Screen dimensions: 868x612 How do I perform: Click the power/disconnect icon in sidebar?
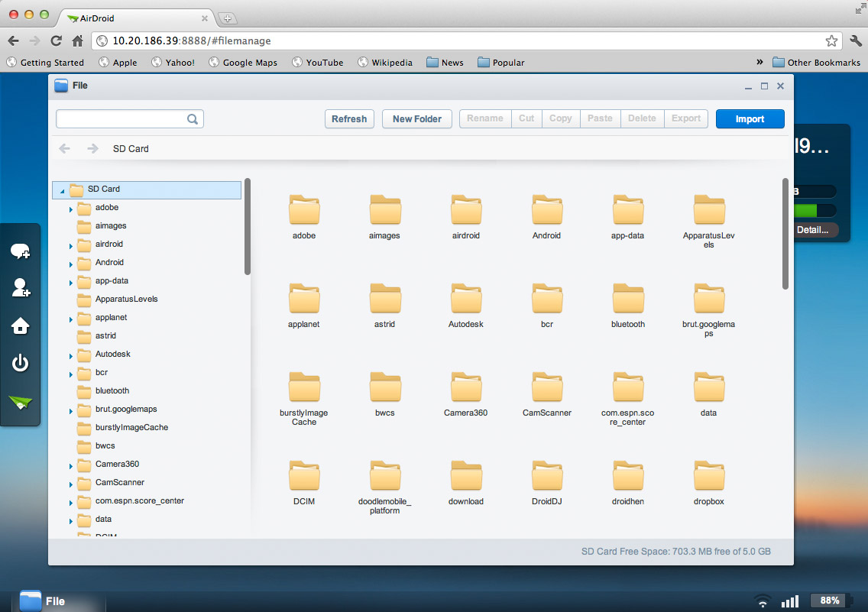(21, 363)
